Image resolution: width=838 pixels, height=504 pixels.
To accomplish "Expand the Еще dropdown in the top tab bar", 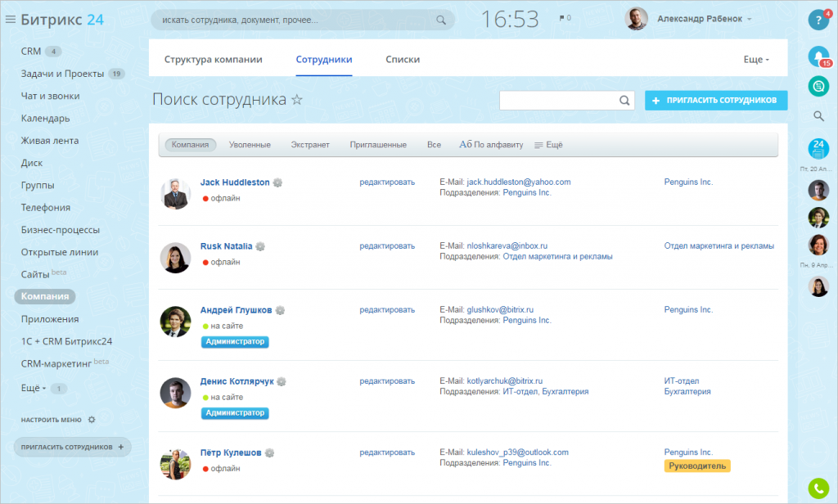I will point(756,60).
